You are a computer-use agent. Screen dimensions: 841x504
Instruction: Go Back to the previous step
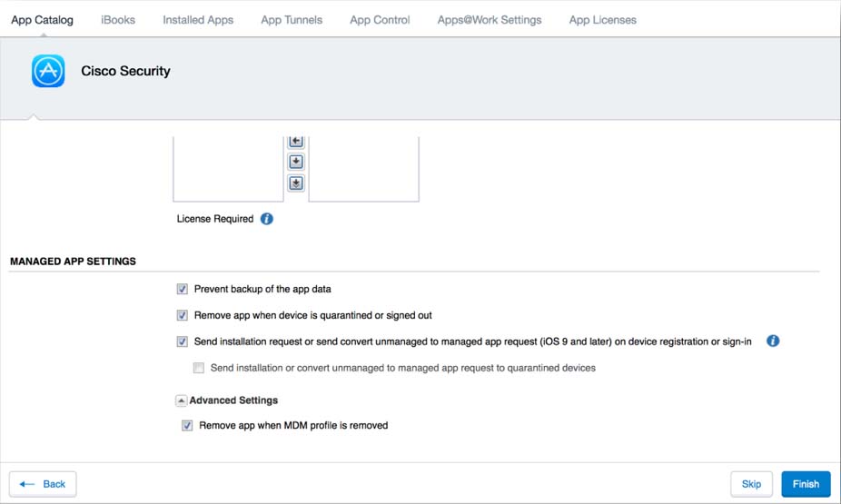pyautogui.click(x=43, y=484)
